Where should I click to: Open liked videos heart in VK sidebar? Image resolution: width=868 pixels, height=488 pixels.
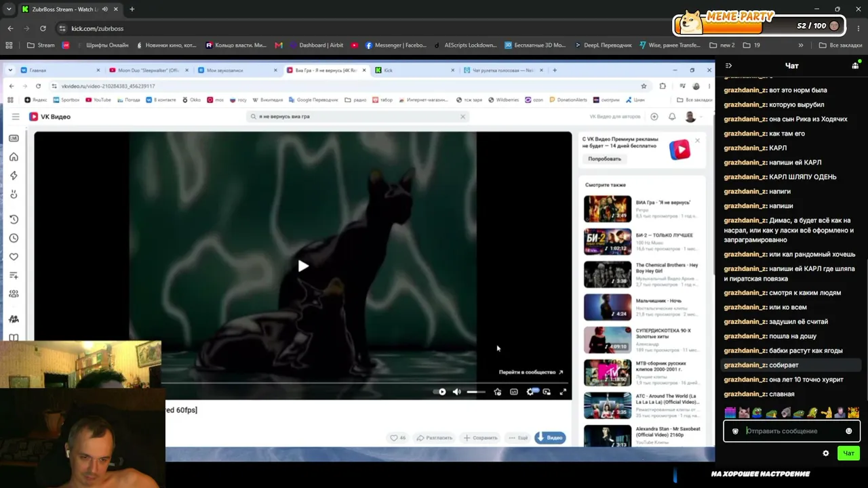click(14, 257)
